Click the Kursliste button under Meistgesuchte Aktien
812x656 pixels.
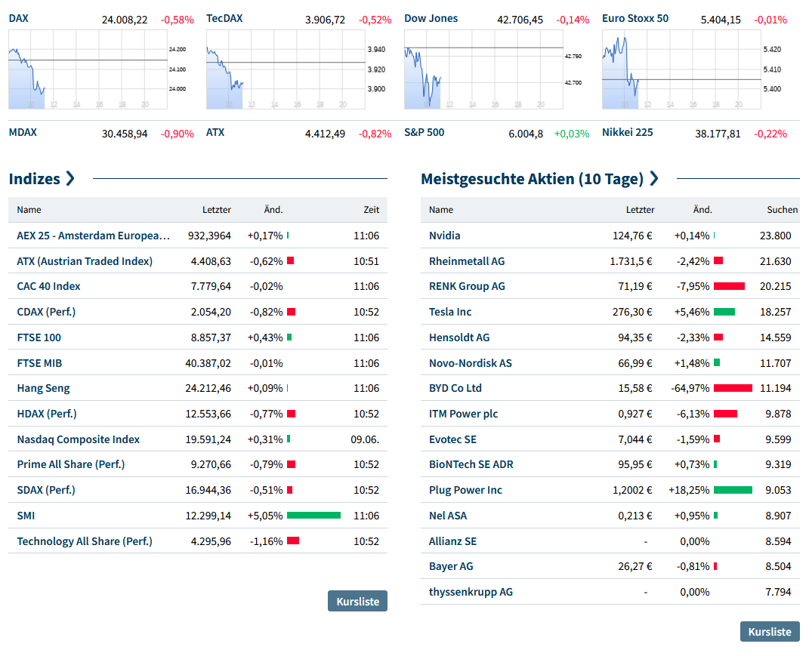[x=770, y=632]
